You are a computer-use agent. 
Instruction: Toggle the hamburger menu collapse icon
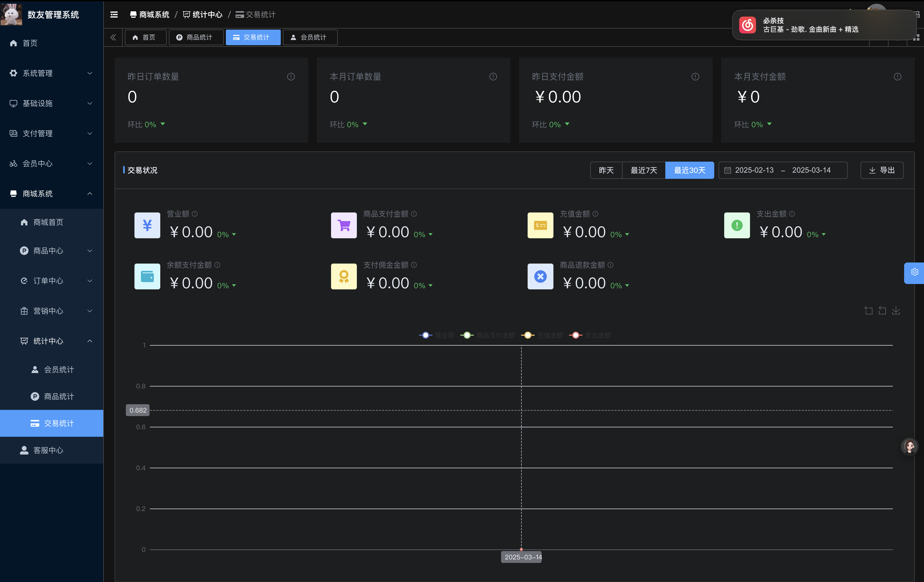pos(114,15)
